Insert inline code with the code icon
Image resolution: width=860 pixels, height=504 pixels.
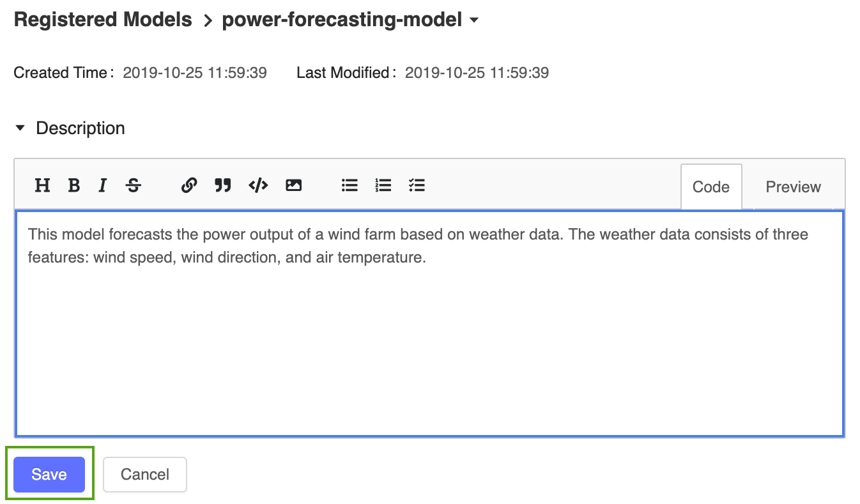coord(258,185)
